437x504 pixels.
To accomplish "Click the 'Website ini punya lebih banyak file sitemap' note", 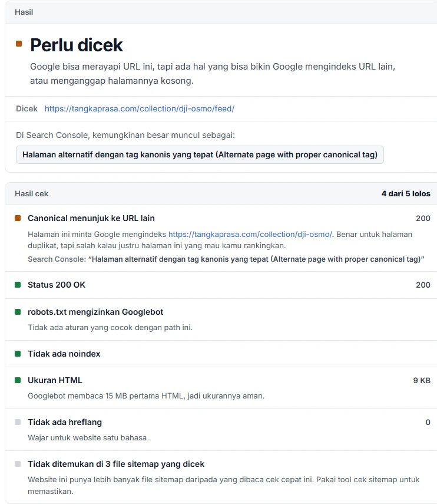I will click(x=223, y=485).
